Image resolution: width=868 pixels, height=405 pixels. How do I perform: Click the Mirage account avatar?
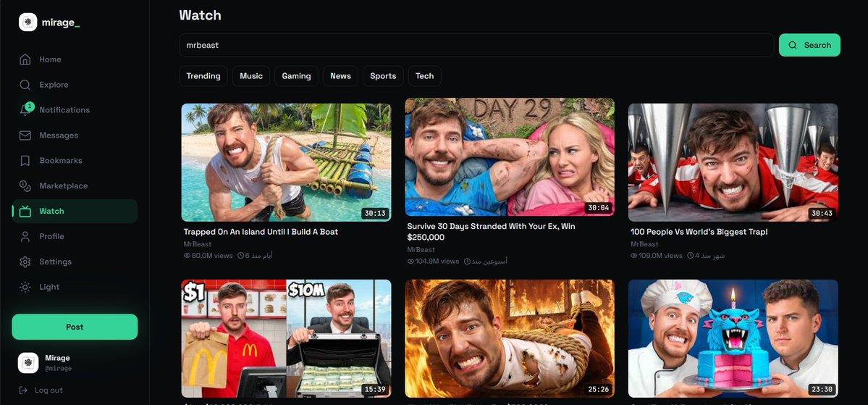[x=28, y=363]
